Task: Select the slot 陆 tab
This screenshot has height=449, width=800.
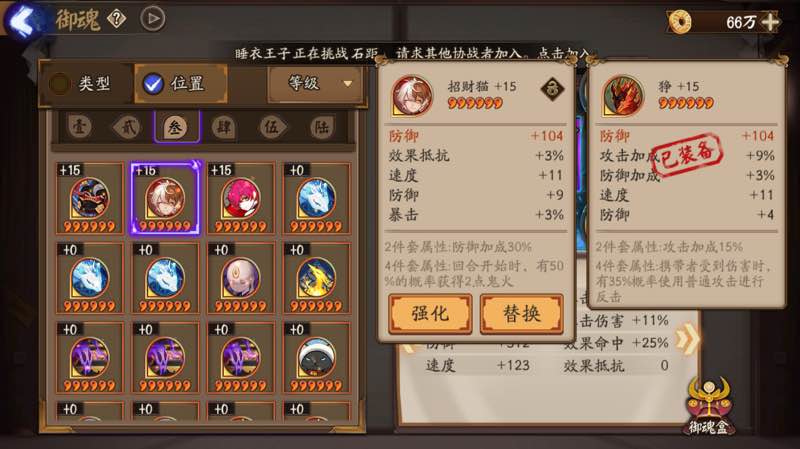Action: [x=321, y=127]
